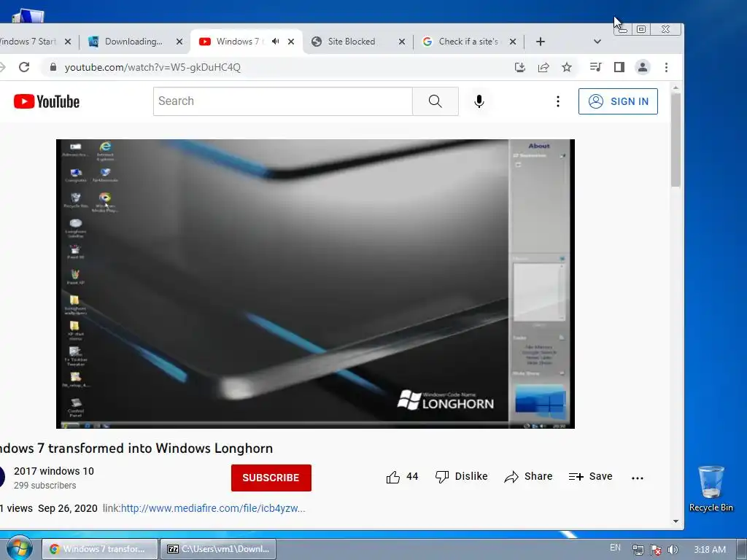Click the SIGN IN button
The height and width of the screenshot is (560, 747).
click(618, 101)
